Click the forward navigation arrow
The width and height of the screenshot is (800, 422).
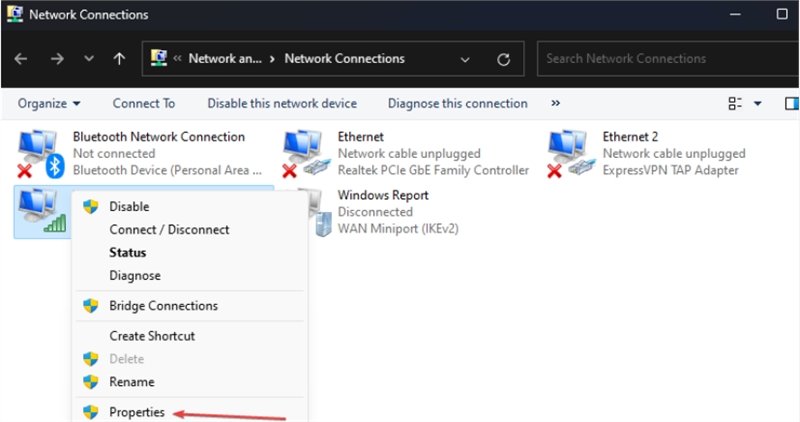[57, 59]
